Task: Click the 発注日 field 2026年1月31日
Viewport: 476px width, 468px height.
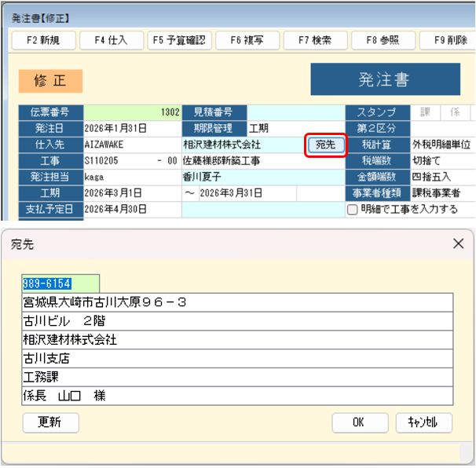Action: pos(133,129)
